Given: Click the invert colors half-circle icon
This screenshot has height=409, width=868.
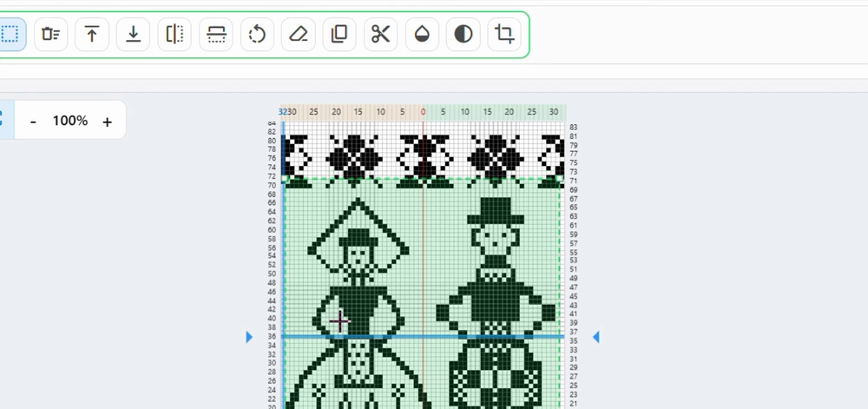Looking at the screenshot, I should (x=464, y=35).
